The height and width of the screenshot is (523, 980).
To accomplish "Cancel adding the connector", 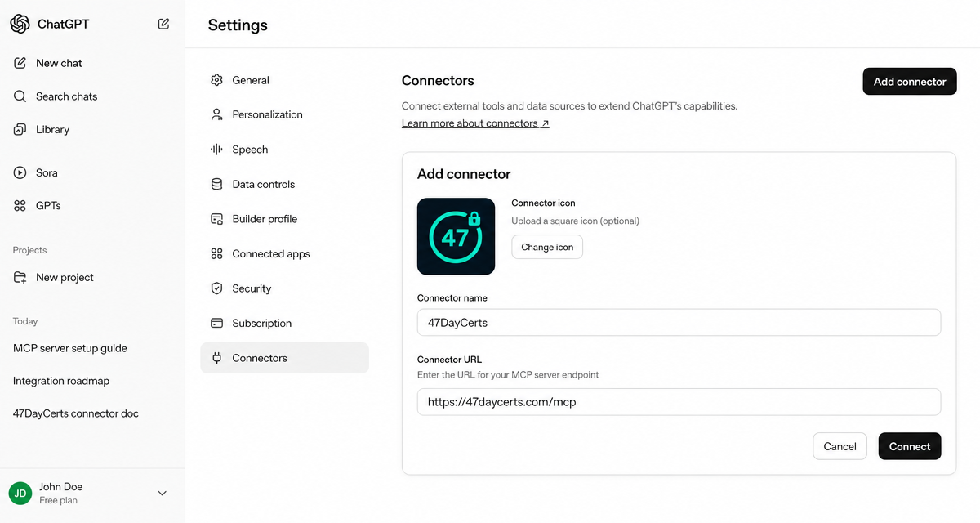I will [x=840, y=446].
